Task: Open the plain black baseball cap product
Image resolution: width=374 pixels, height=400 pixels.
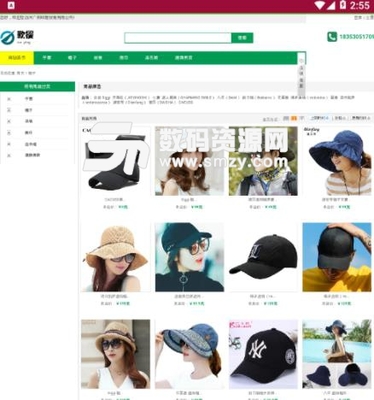Action: (263, 257)
